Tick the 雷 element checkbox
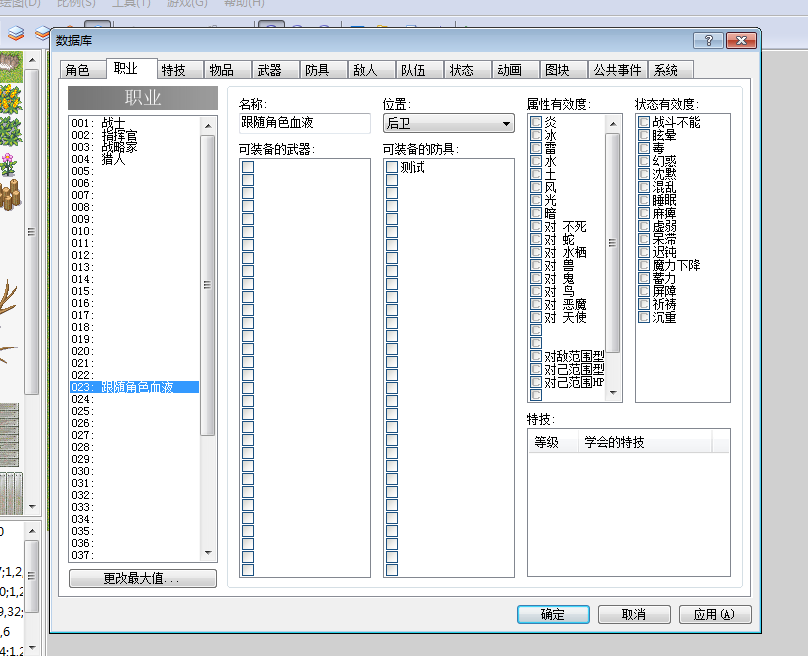 point(536,148)
